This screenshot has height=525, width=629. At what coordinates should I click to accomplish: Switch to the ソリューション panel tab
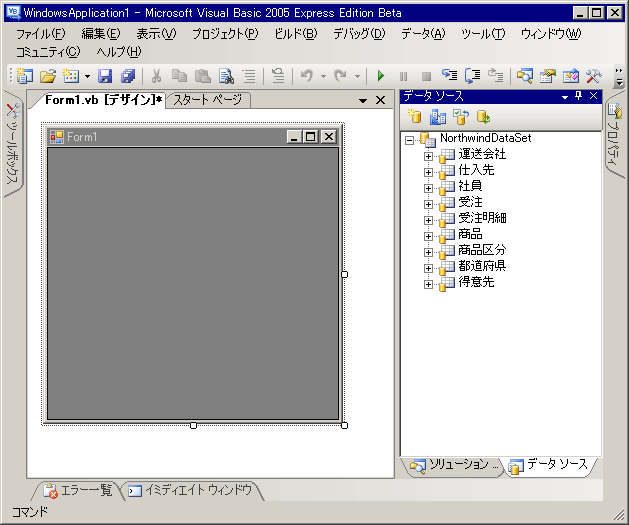coord(453,465)
